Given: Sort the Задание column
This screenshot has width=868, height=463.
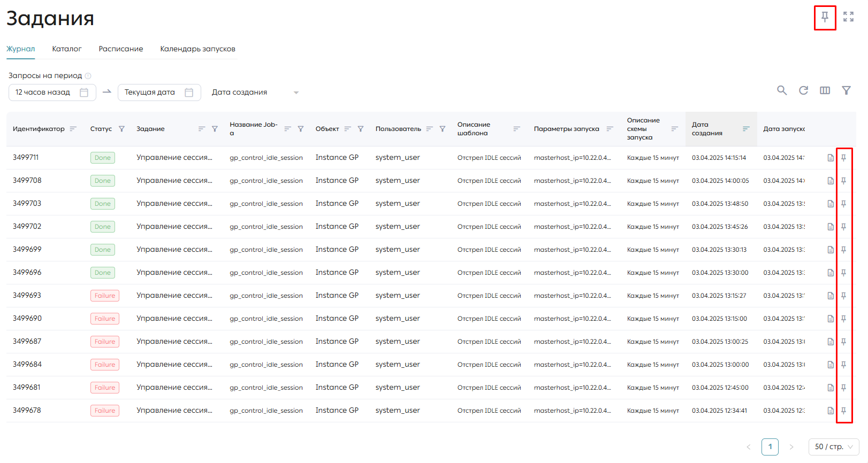Looking at the screenshot, I should tap(202, 129).
